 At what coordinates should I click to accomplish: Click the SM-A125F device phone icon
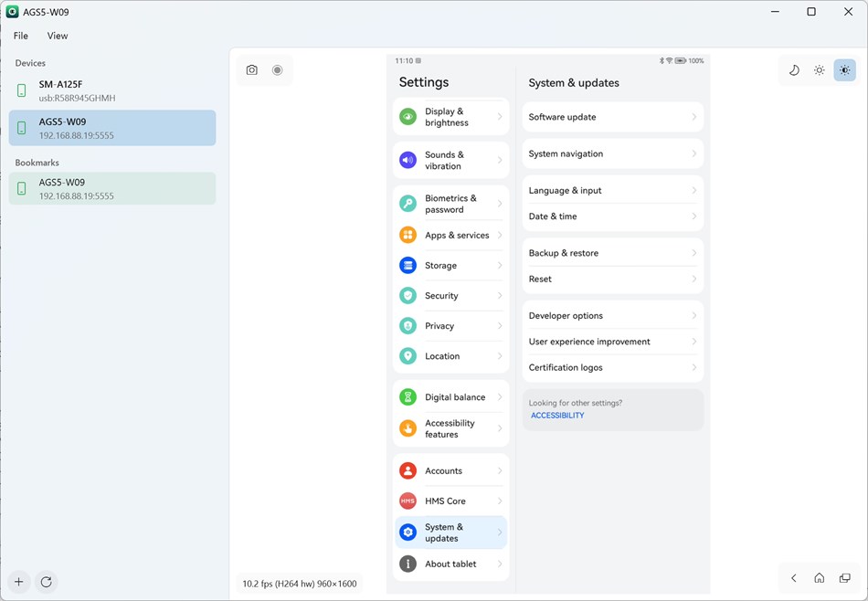coord(22,90)
